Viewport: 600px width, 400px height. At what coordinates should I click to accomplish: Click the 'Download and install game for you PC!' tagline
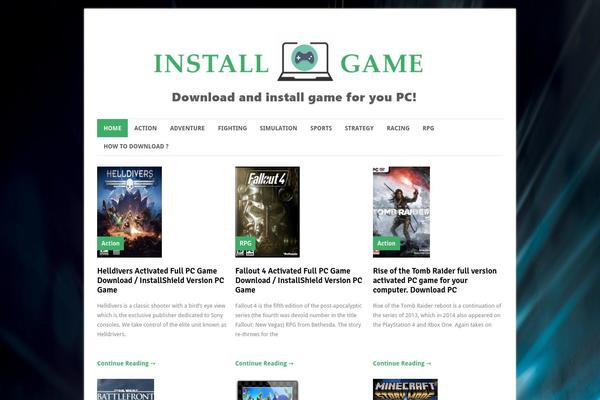pyautogui.click(x=294, y=97)
